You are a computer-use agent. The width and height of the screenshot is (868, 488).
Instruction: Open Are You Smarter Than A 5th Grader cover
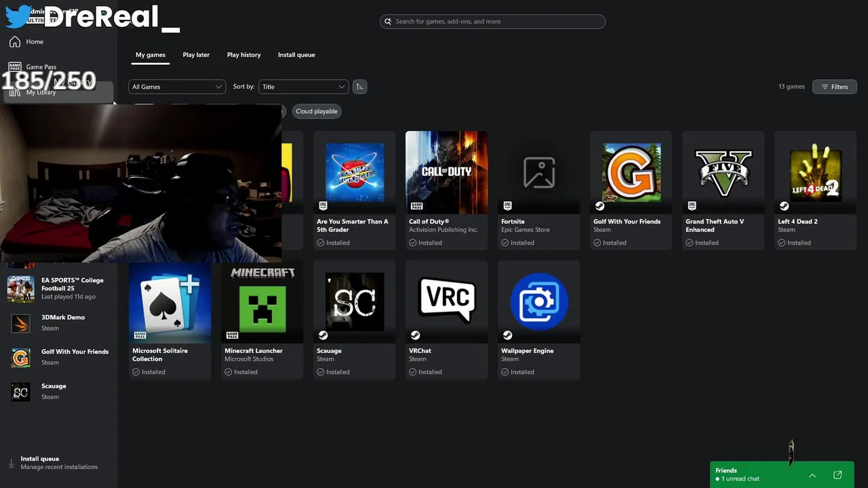tap(355, 172)
